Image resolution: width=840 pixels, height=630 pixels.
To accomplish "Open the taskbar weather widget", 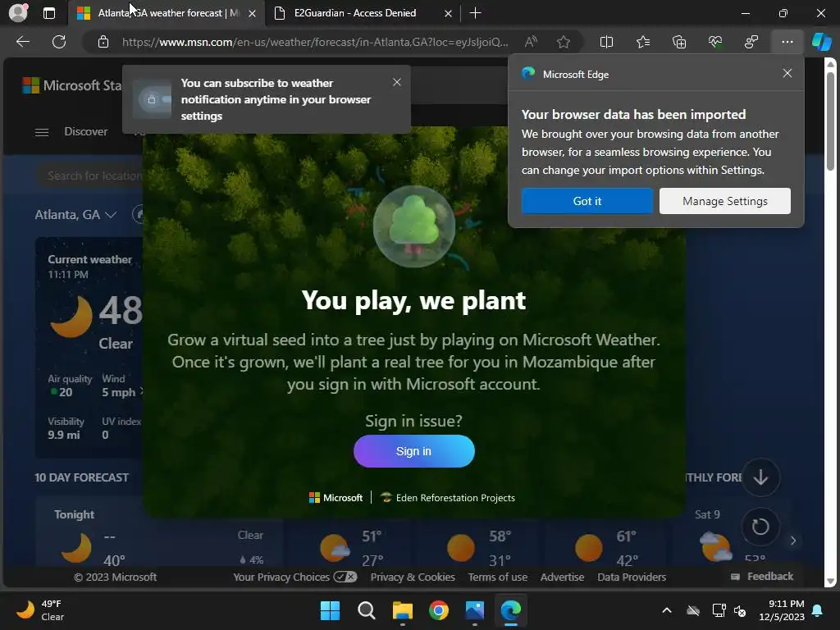I will click(x=40, y=610).
